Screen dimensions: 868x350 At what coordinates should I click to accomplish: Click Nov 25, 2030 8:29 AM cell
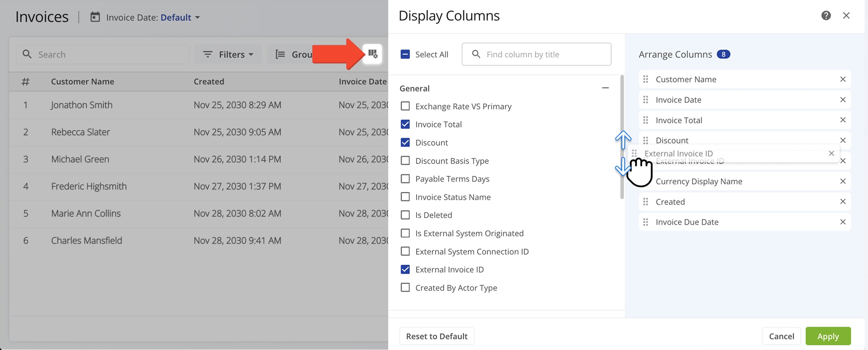click(x=237, y=105)
